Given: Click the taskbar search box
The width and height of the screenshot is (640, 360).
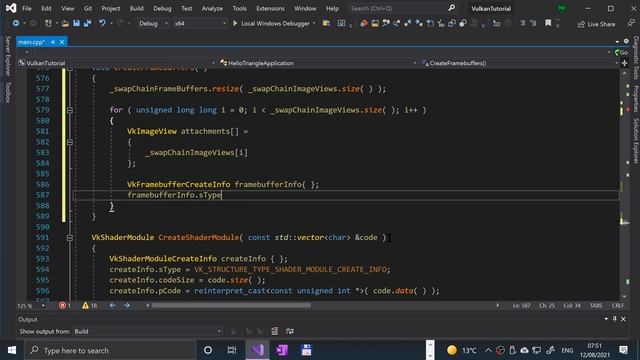Looking at the screenshot, I should click(x=110, y=350).
